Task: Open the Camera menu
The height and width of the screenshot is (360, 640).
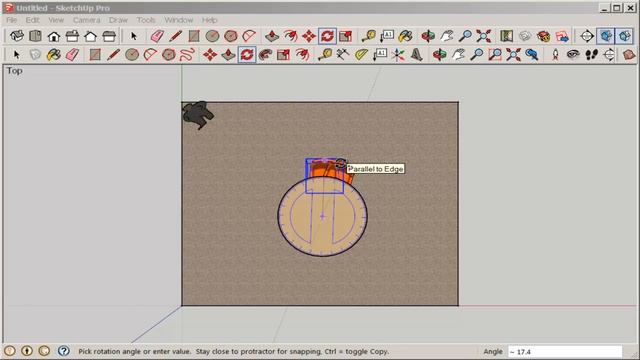Action: [87, 20]
